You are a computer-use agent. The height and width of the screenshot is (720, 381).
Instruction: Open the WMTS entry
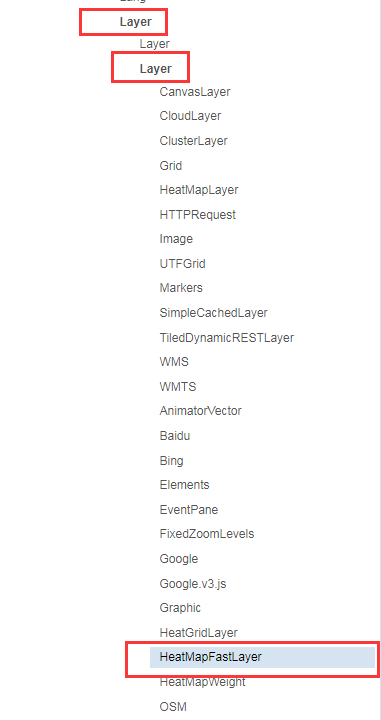coord(178,387)
